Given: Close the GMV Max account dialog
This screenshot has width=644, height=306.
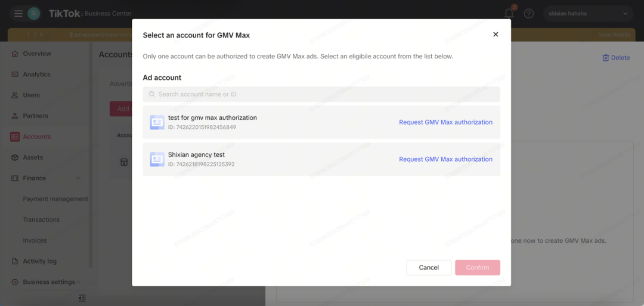Looking at the screenshot, I should point(496,35).
